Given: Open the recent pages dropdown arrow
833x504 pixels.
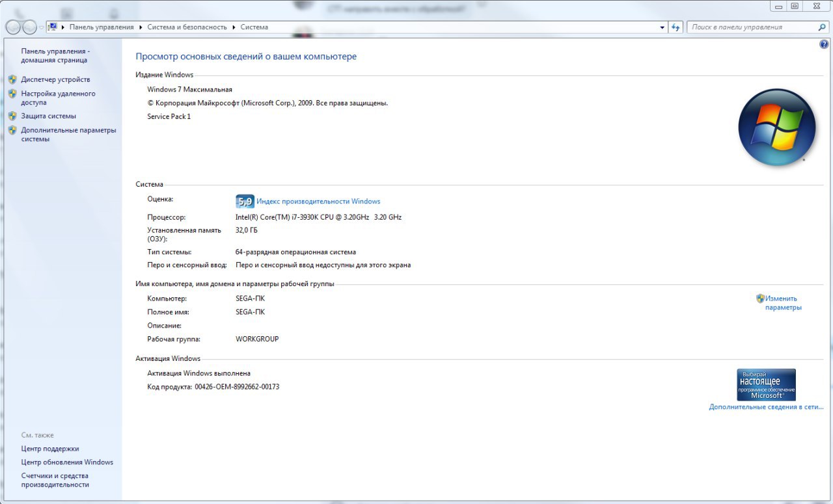Looking at the screenshot, I should (x=42, y=27).
